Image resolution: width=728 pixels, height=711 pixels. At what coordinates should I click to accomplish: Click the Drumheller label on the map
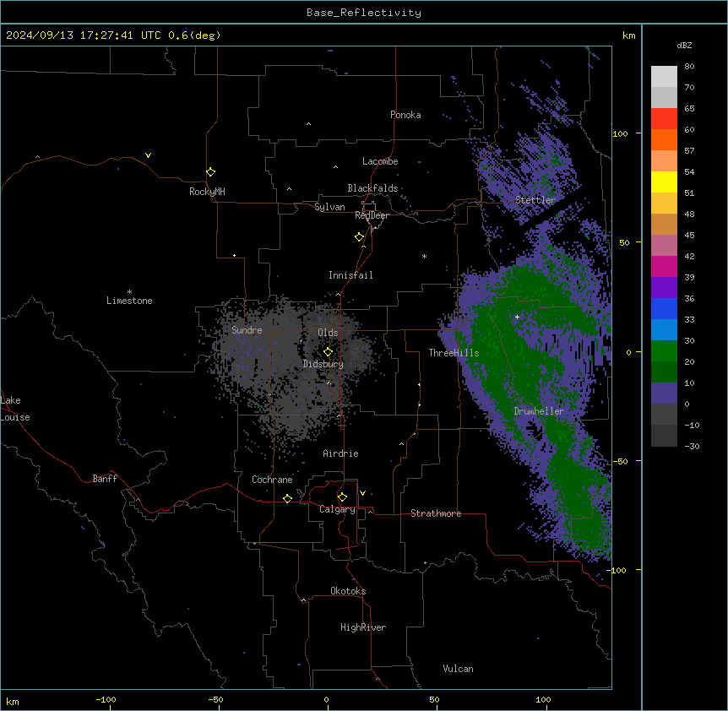[x=539, y=411]
